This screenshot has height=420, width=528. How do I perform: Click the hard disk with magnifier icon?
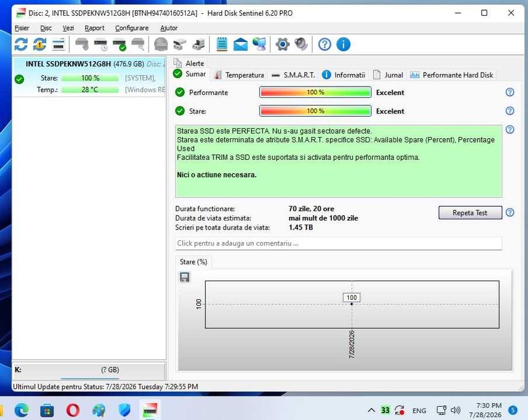pos(138,44)
